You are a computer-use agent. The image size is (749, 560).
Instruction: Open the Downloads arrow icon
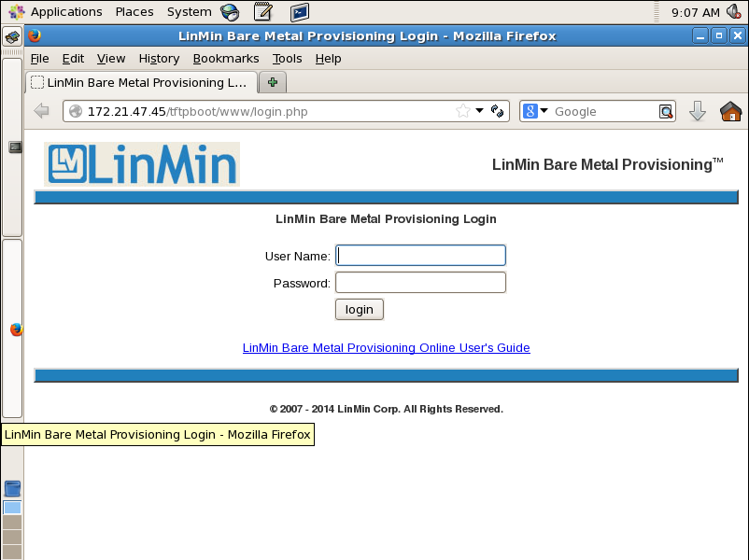pos(698,111)
